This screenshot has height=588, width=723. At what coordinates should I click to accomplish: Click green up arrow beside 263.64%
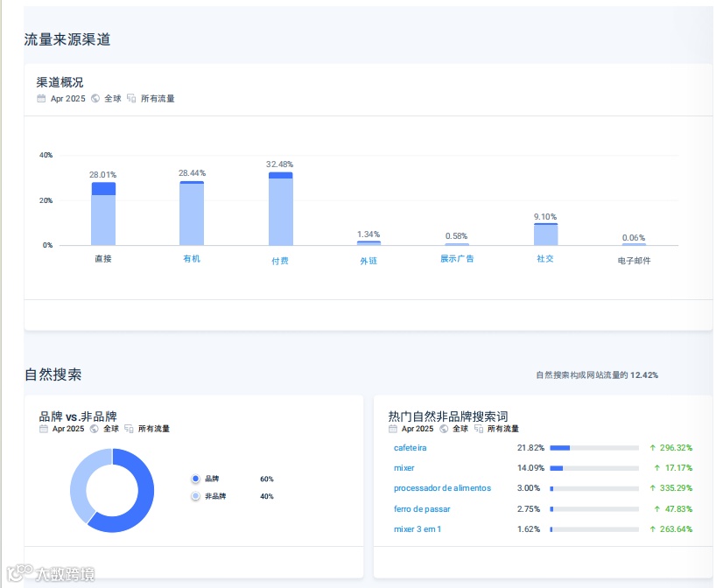pos(652,529)
